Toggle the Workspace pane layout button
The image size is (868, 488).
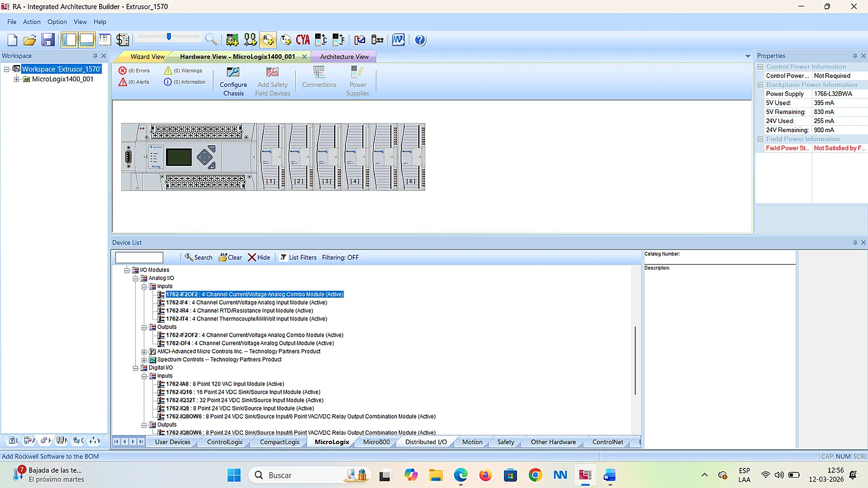point(69,40)
